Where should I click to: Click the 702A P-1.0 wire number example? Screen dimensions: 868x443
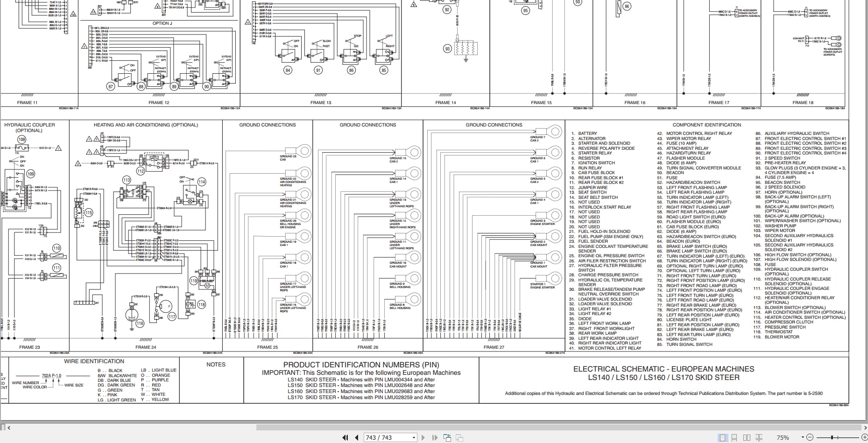(51, 376)
